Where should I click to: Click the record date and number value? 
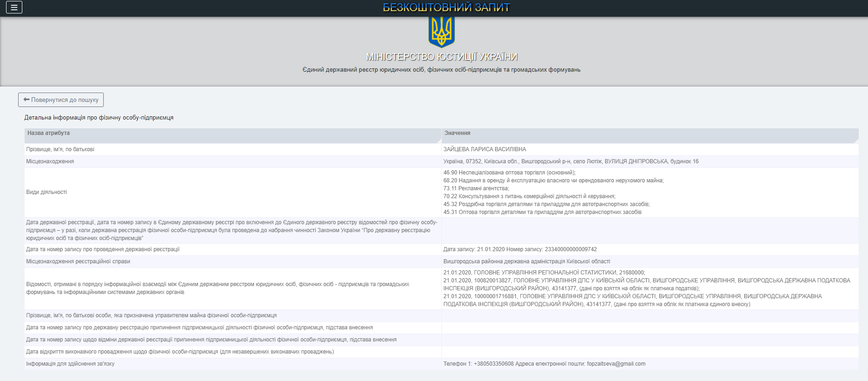[x=520, y=249]
